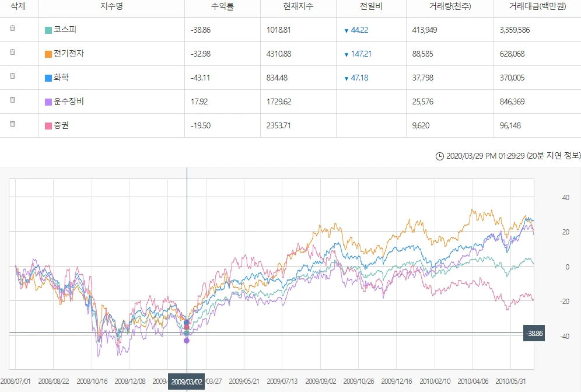Click the 거래대금(백만원) column header

tap(537, 6)
